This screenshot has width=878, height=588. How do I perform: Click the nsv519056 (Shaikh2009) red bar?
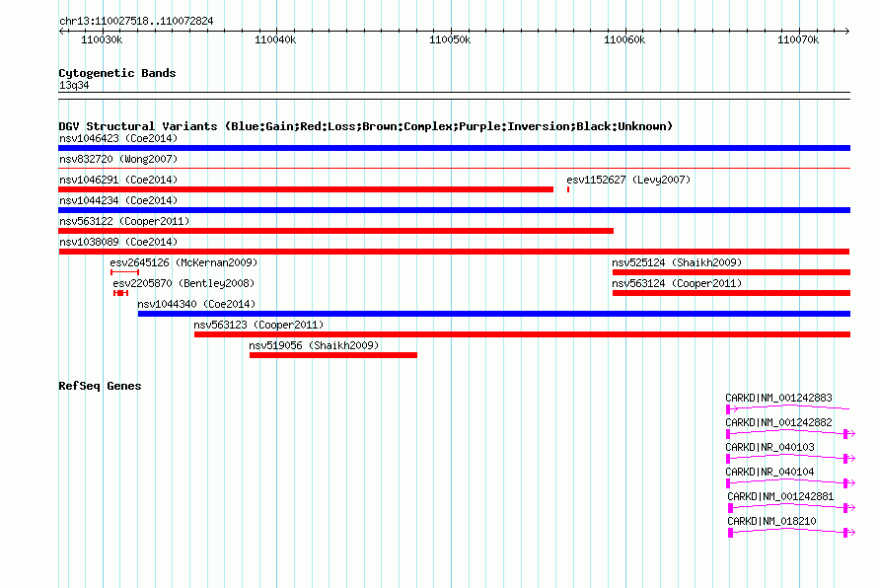[333, 355]
